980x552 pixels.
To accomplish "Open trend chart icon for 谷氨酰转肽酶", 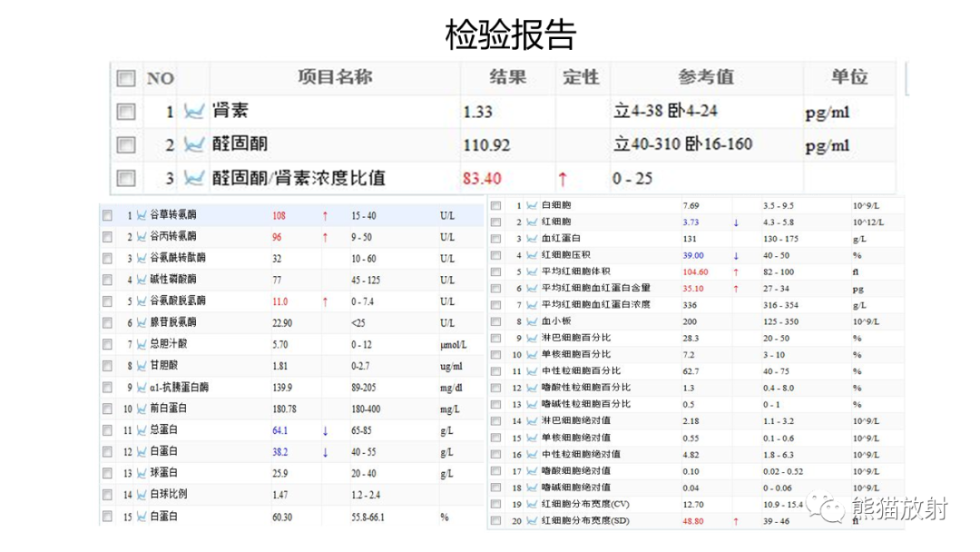I will coord(142,258).
